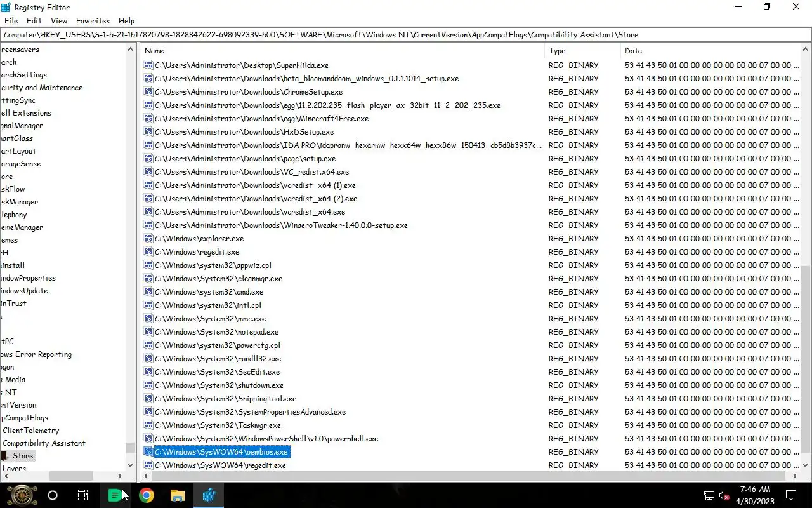
Task: Open Task View on the taskbar
Action: pos(83,495)
